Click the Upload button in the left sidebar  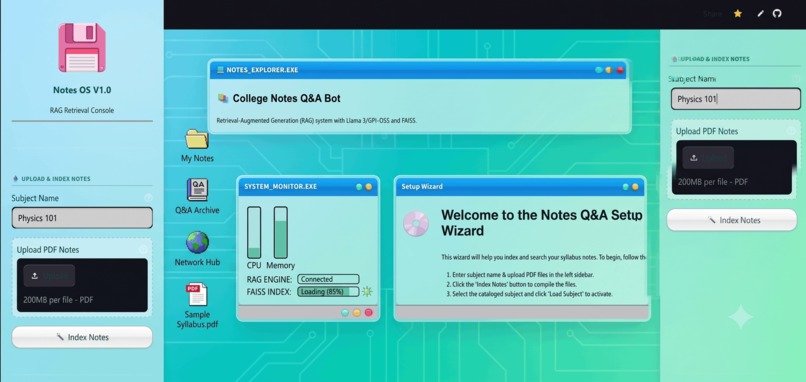(49, 276)
